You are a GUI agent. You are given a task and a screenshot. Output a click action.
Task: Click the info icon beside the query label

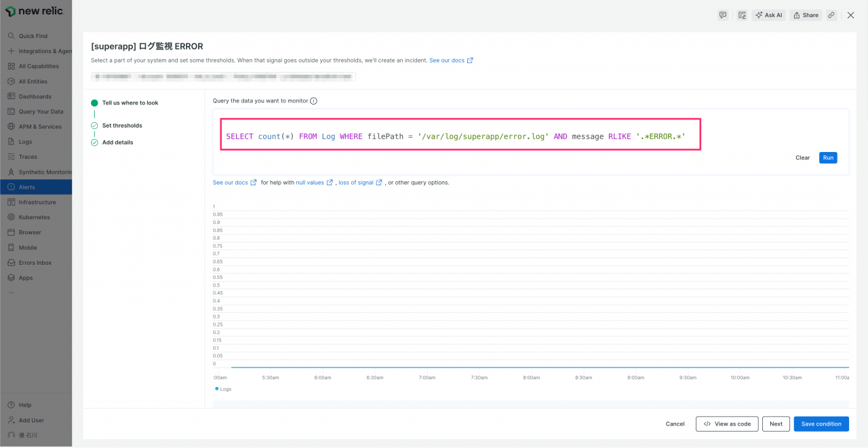click(x=313, y=101)
